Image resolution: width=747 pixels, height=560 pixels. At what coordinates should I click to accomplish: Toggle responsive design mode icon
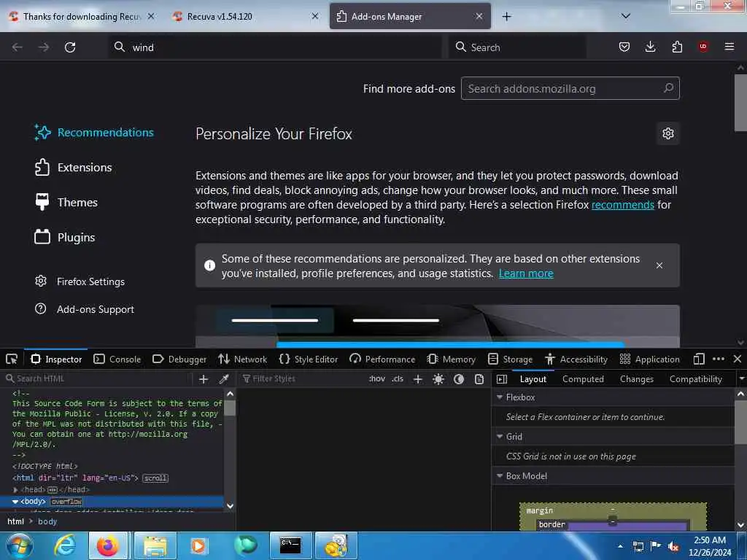point(699,359)
